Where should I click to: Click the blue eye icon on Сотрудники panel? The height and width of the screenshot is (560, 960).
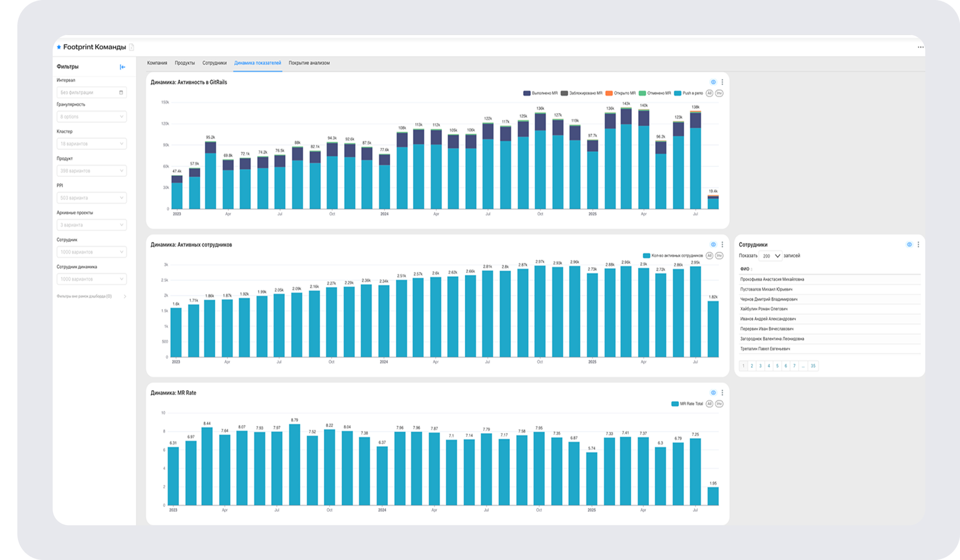coord(909,245)
